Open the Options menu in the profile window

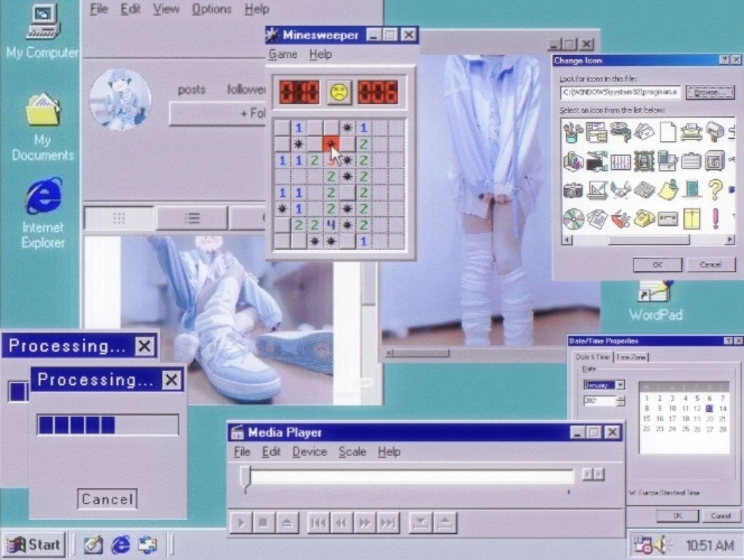(211, 9)
